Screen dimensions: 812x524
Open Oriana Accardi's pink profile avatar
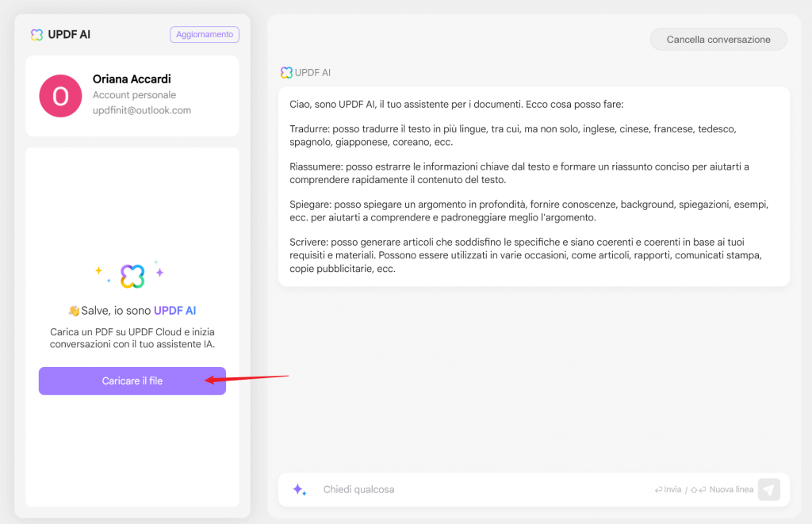(x=60, y=96)
